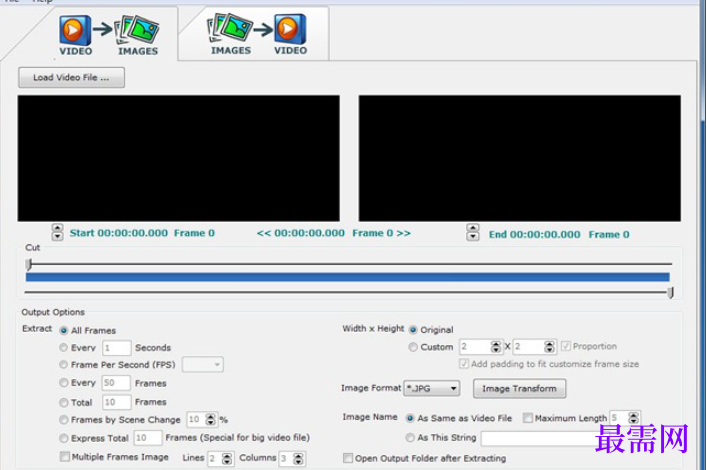The image size is (707, 470).
Task: Select the Every 50 Frames option
Action: [64, 383]
